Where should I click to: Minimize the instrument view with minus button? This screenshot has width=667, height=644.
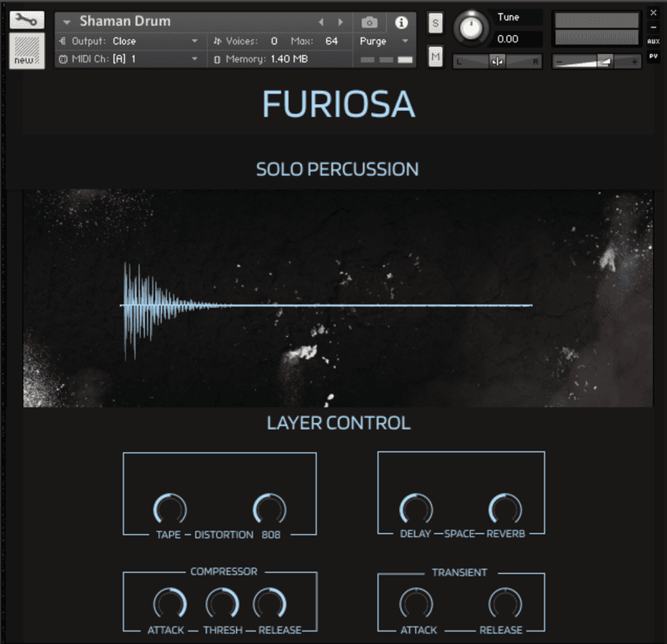tap(654, 28)
